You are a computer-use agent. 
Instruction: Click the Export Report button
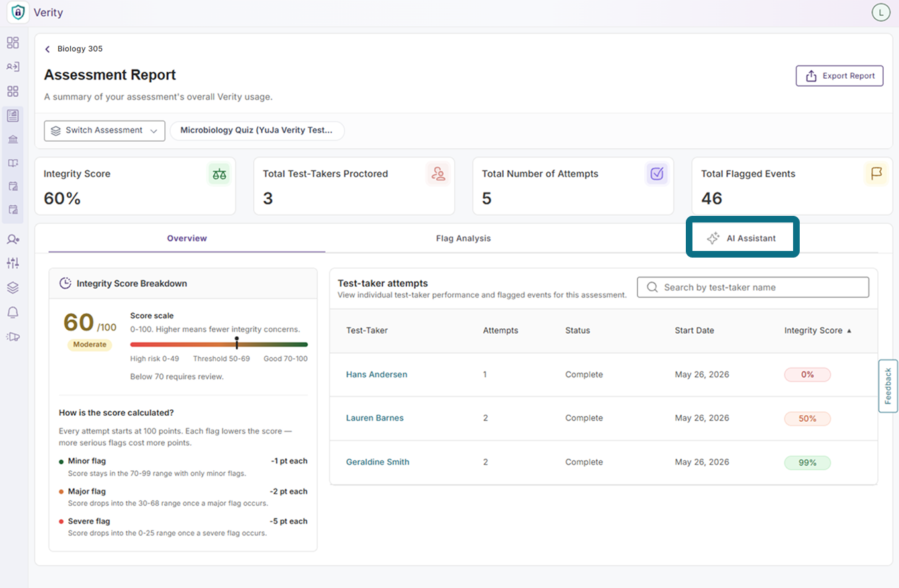(839, 76)
